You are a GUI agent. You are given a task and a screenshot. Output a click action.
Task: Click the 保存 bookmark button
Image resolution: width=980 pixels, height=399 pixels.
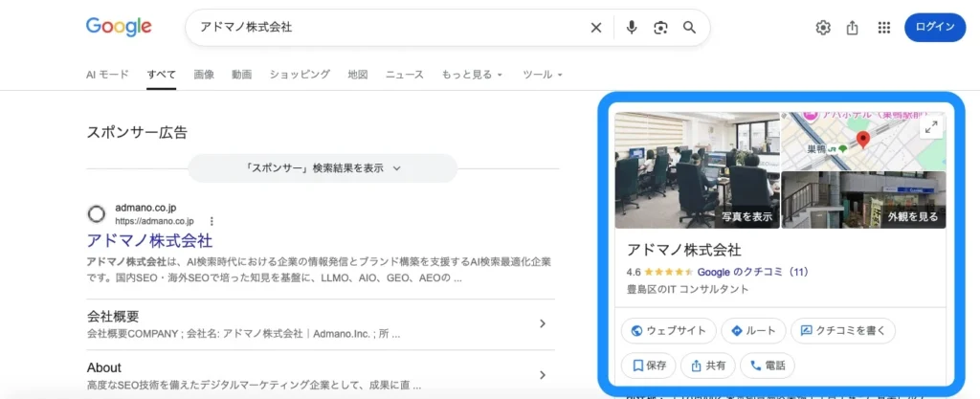coord(649,366)
